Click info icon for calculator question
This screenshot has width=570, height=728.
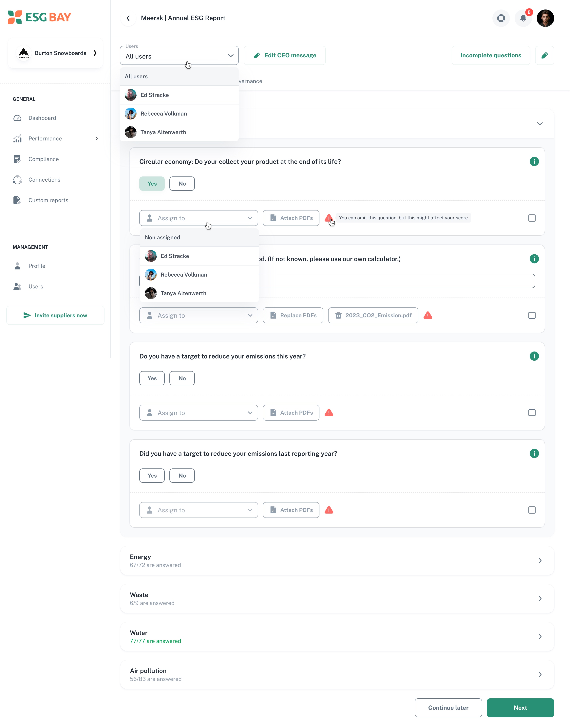(x=534, y=259)
